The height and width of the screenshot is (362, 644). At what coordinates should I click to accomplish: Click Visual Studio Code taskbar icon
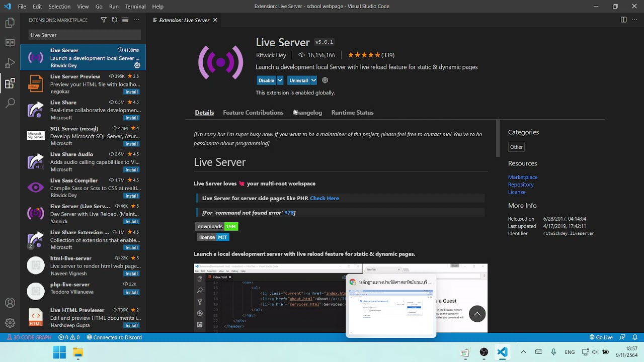[503, 352]
